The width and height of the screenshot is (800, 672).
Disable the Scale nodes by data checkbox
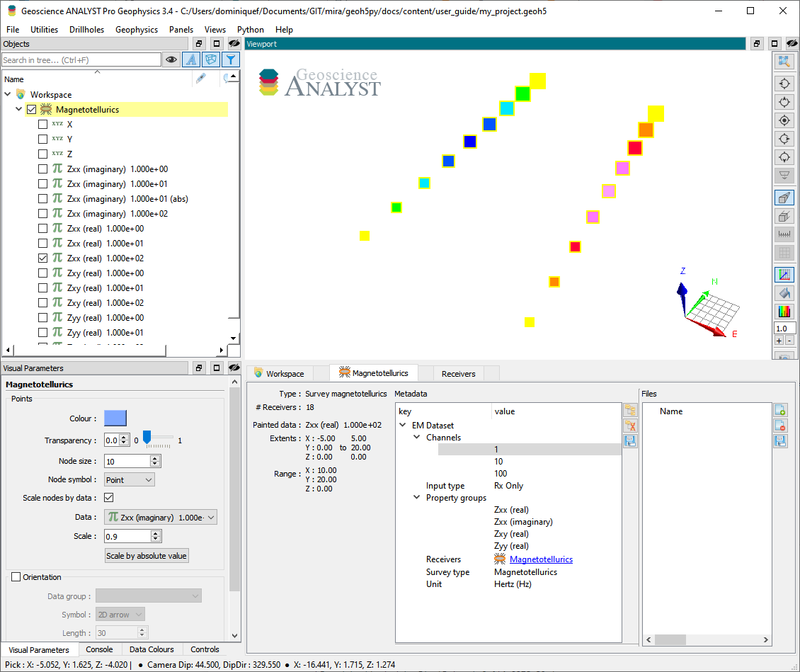[109, 498]
